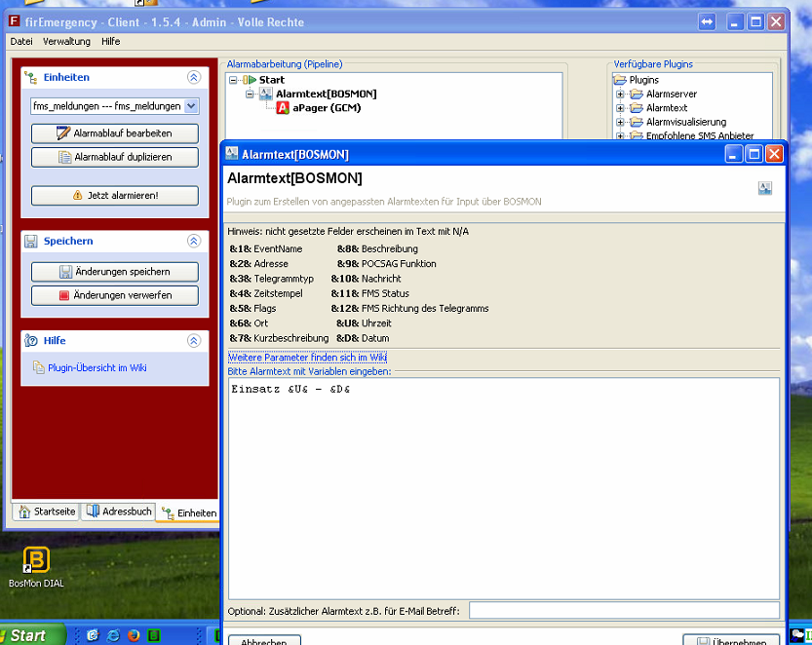Open Plugin-Übersicht im Wiki link

pyautogui.click(x=97, y=368)
